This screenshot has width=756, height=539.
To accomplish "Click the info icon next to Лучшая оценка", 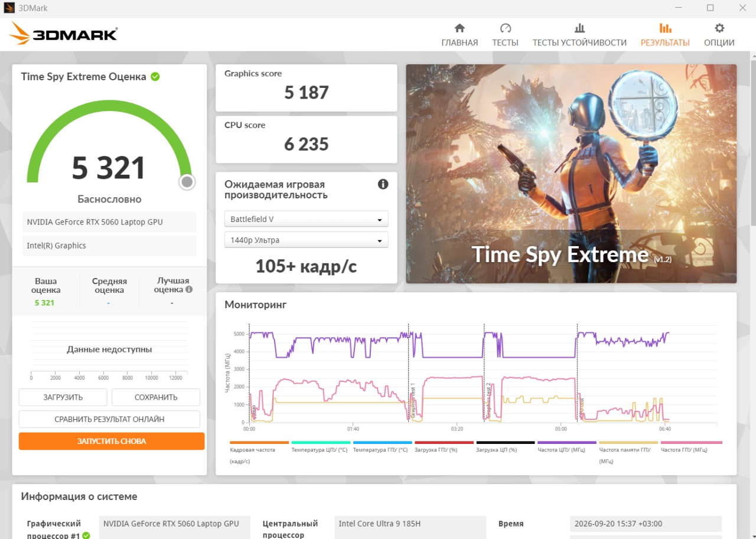I will tap(189, 290).
